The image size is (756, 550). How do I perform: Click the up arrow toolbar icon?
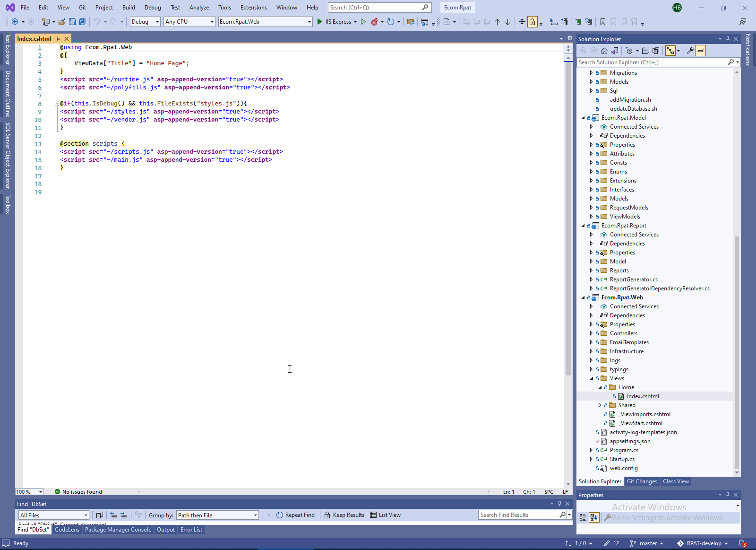point(498,22)
